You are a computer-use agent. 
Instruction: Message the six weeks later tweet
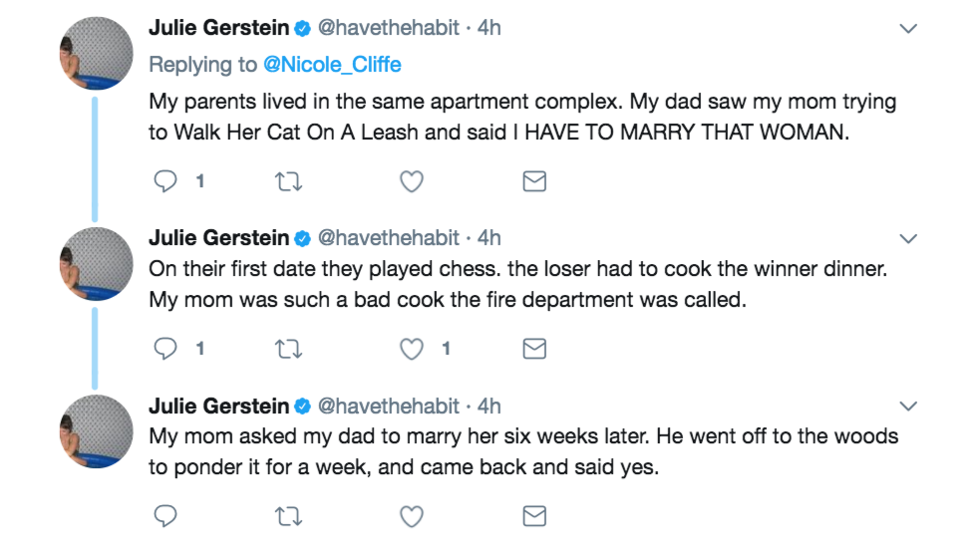[534, 516]
